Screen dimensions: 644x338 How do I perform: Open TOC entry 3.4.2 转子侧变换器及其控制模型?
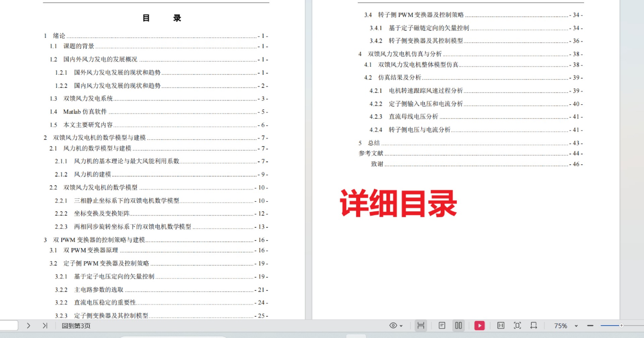point(476,41)
